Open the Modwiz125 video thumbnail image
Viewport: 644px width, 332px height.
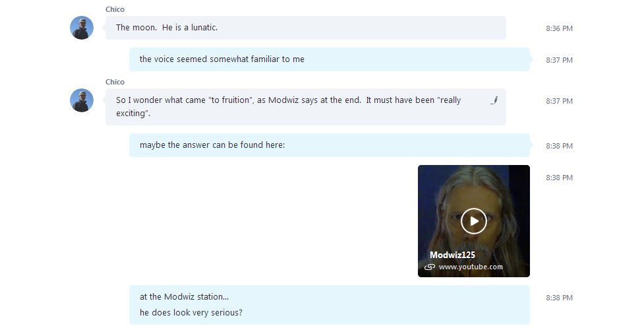point(473,221)
